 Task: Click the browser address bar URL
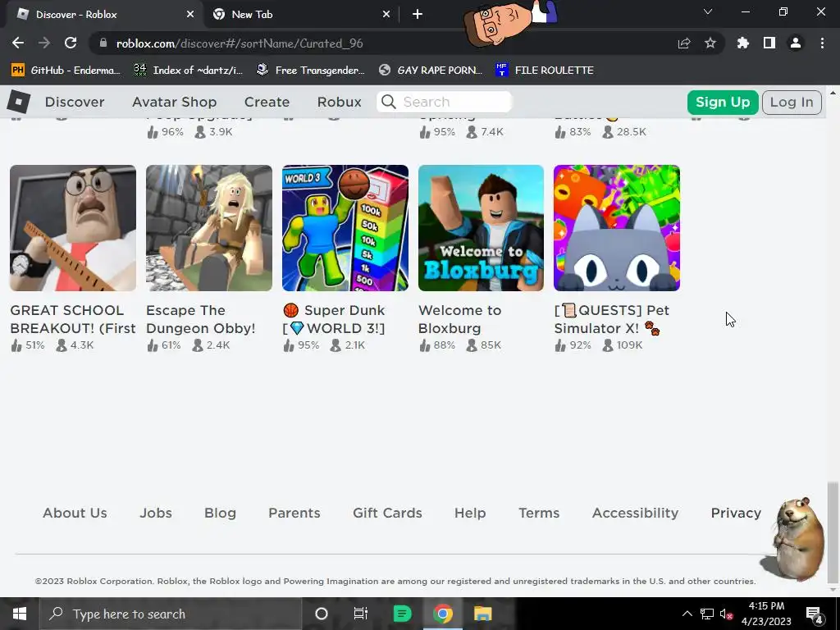click(240, 43)
